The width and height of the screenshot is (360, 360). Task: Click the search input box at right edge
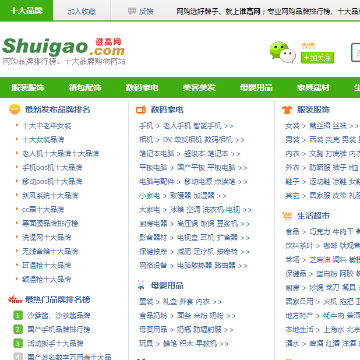coord(355,52)
